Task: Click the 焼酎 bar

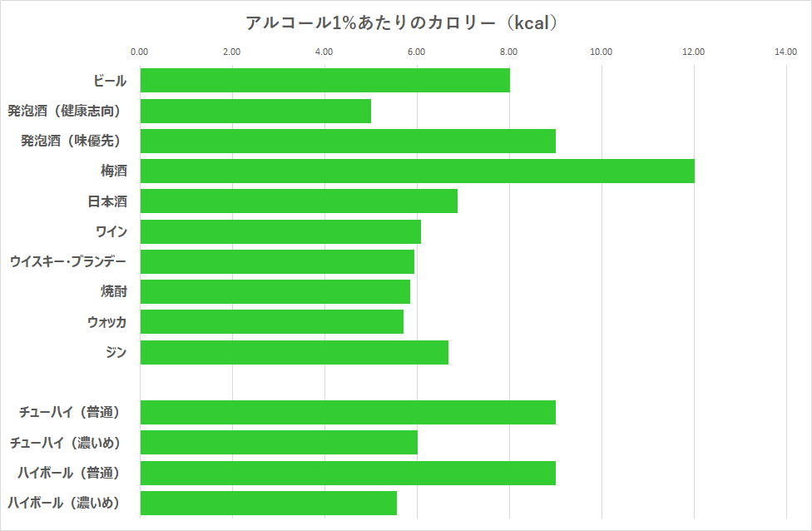Action: pos(275,291)
